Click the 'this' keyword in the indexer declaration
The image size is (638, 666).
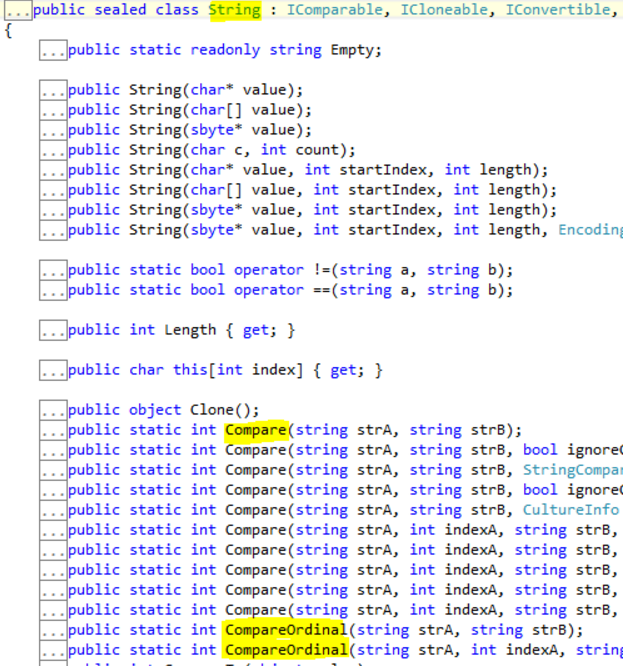tap(190, 370)
